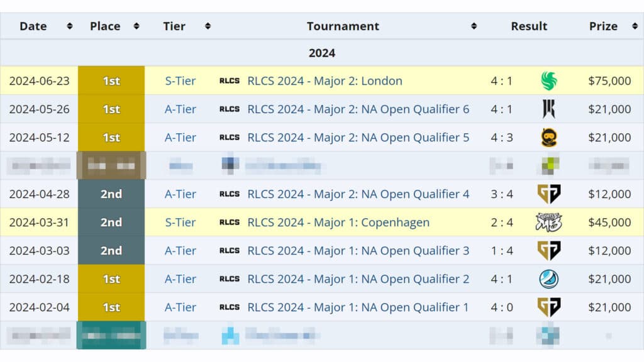Open the S-Tier link in the Copenhagen row
Image resolution: width=644 pixels, height=362 pixels.
[180, 222]
